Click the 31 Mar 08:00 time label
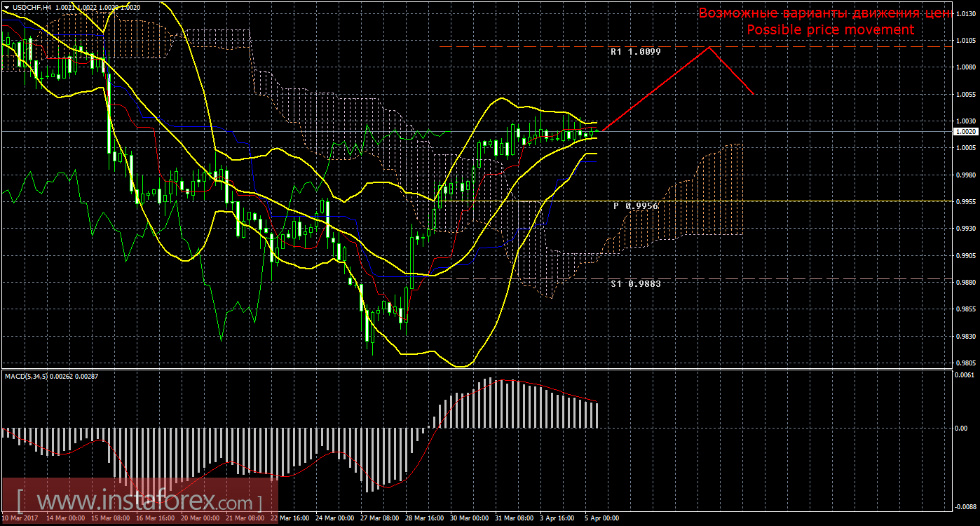 pyautogui.click(x=514, y=519)
